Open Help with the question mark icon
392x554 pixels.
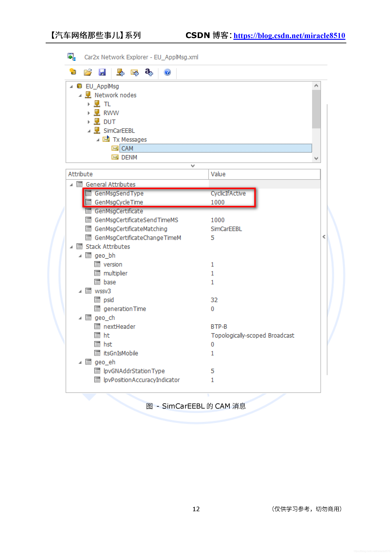tap(167, 72)
